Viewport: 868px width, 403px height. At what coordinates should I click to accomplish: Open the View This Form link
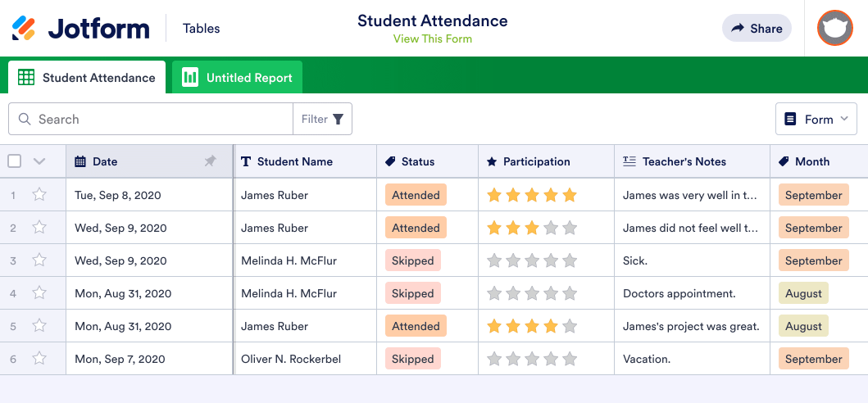[x=433, y=38]
